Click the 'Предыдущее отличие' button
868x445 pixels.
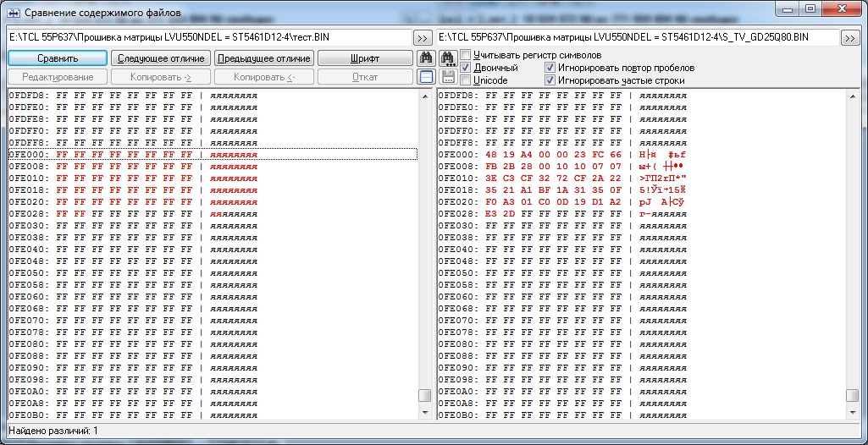click(x=264, y=58)
